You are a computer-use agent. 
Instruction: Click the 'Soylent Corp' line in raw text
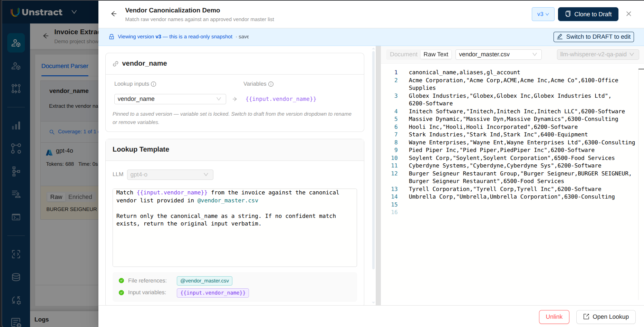coord(512,158)
